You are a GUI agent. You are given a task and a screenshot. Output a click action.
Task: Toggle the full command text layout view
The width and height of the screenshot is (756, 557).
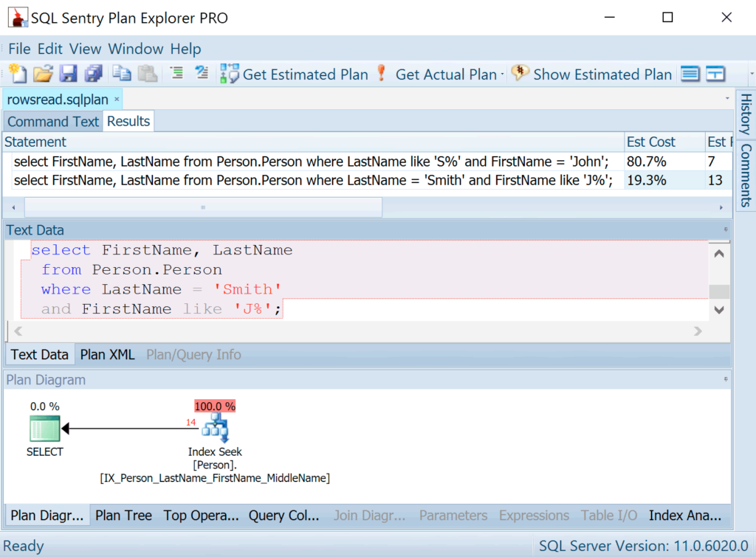click(691, 74)
